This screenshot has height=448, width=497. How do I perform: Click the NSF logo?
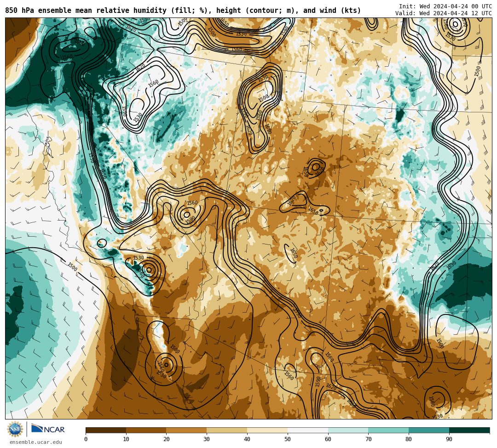tap(15, 429)
